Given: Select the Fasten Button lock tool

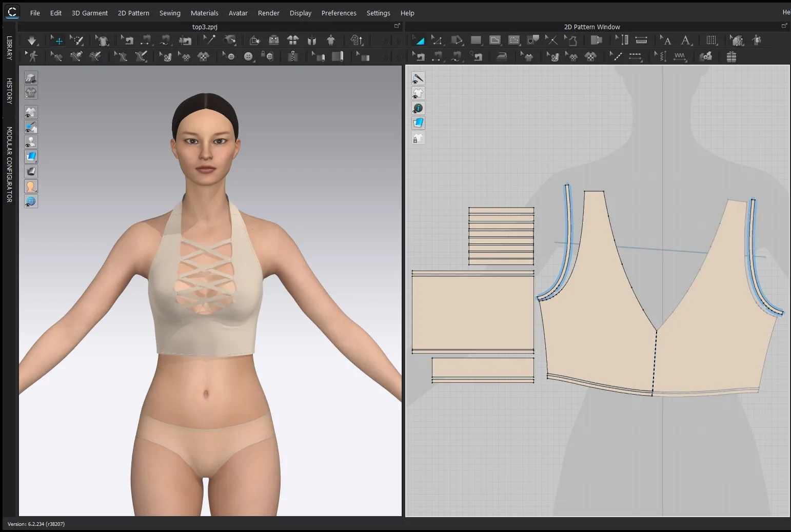Looking at the screenshot, I should pyautogui.click(x=267, y=56).
